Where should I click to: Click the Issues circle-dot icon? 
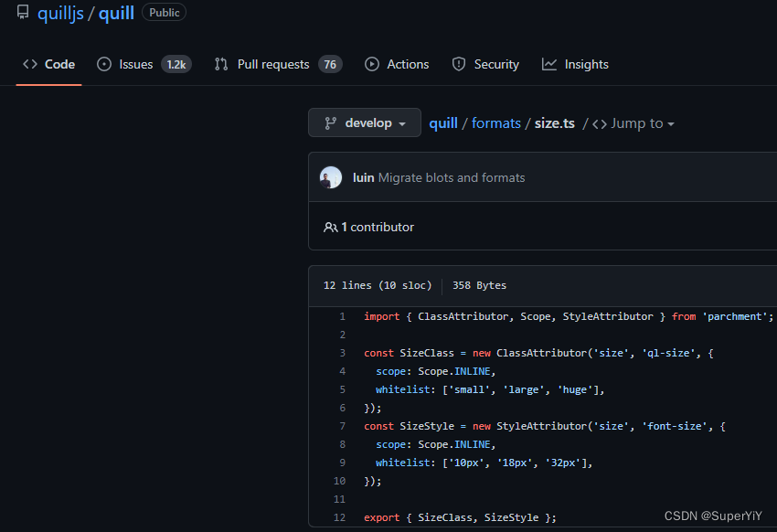[x=104, y=64]
